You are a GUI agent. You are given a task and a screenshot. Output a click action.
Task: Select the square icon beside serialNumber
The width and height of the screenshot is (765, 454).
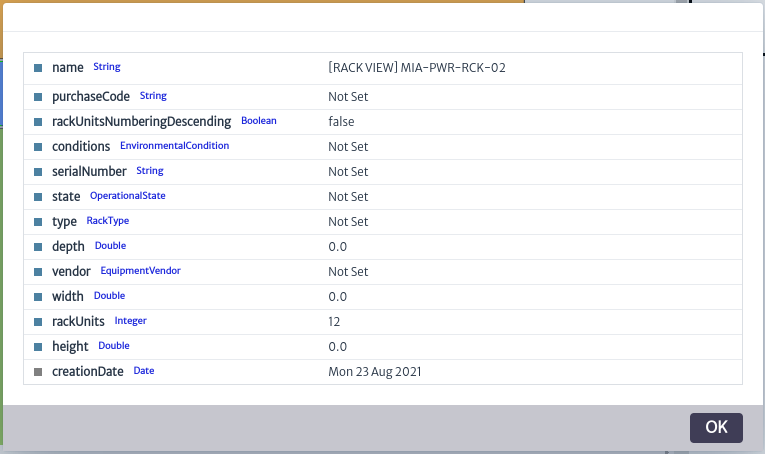(x=38, y=172)
